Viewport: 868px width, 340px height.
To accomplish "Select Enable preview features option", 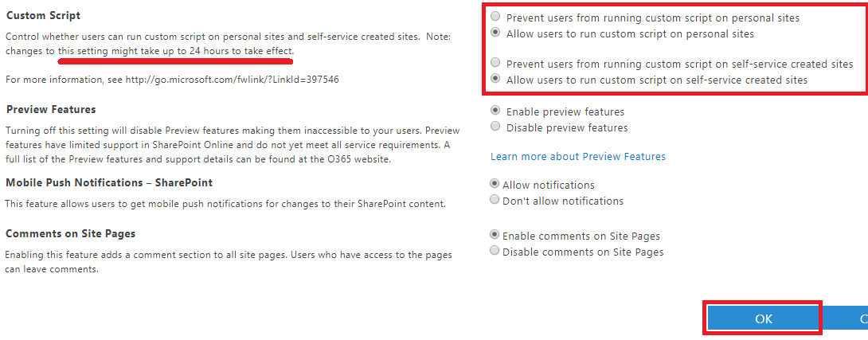I will tap(497, 111).
